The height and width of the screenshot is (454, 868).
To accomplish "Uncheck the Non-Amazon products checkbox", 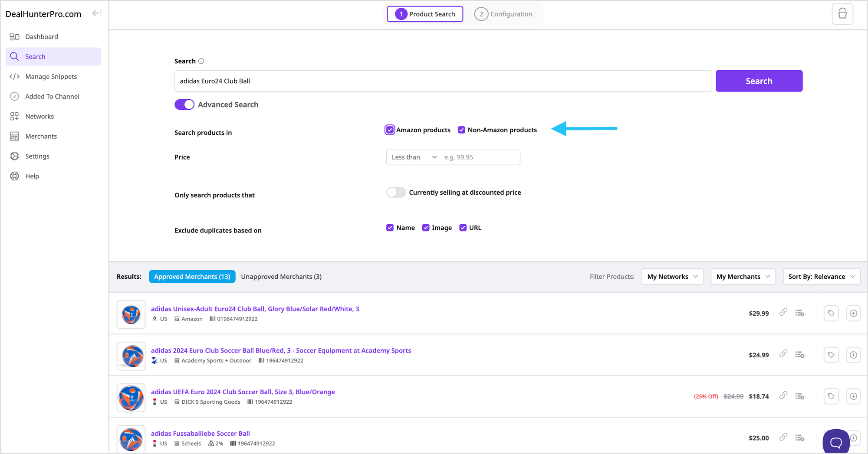I will pyautogui.click(x=461, y=130).
